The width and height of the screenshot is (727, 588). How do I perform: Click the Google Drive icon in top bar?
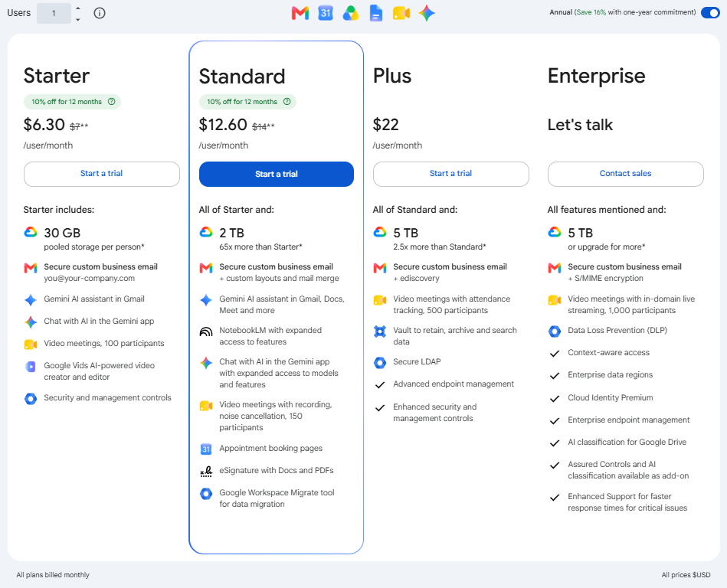(x=351, y=13)
